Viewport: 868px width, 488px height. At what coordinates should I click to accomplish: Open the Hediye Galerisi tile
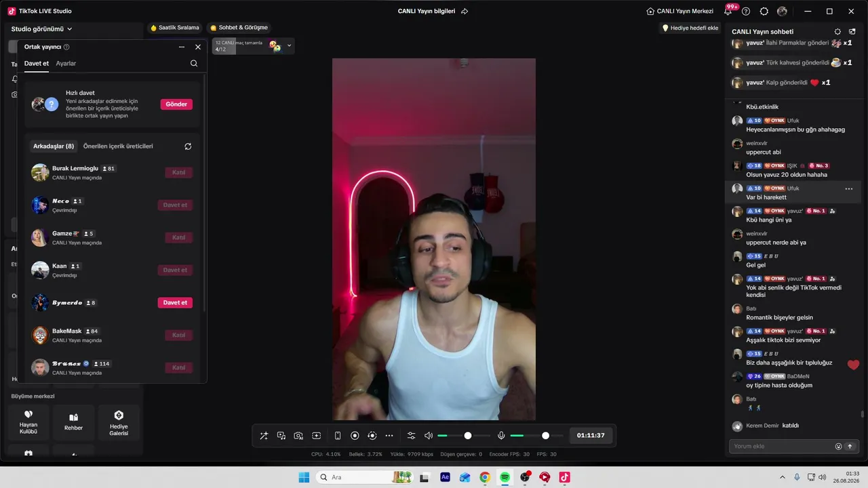click(x=119, y=422)
